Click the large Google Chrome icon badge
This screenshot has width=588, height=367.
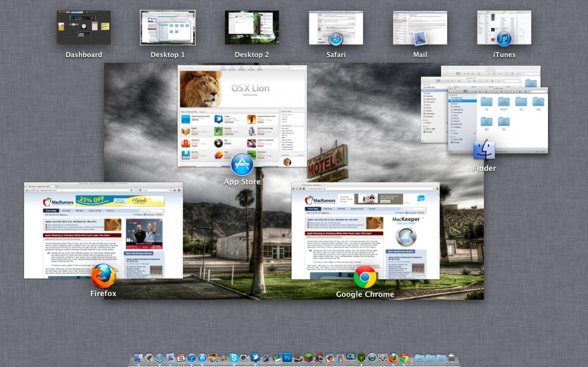tap(365, 277)
